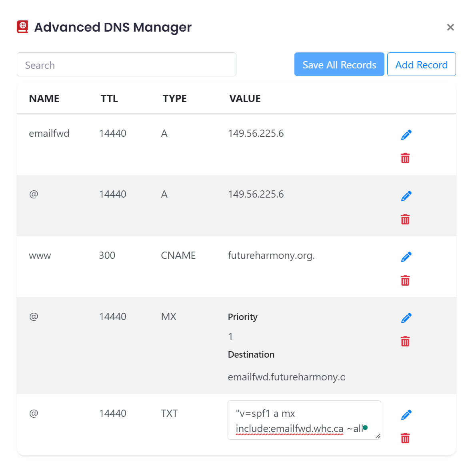Click the 14440 TTL of TXT record
The height and width of the screenshot is (476, 472).
pos(113,414)
